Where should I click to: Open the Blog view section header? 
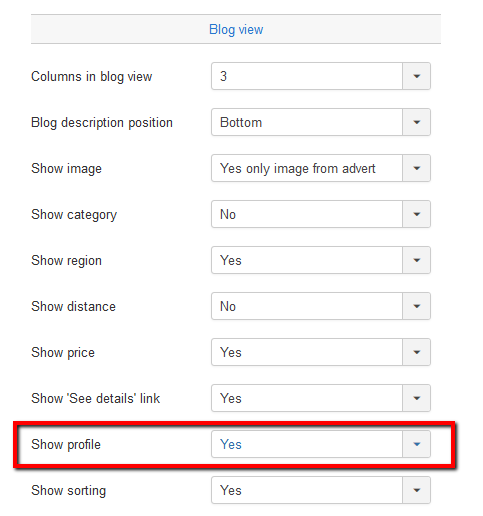[x=236, y=29]
